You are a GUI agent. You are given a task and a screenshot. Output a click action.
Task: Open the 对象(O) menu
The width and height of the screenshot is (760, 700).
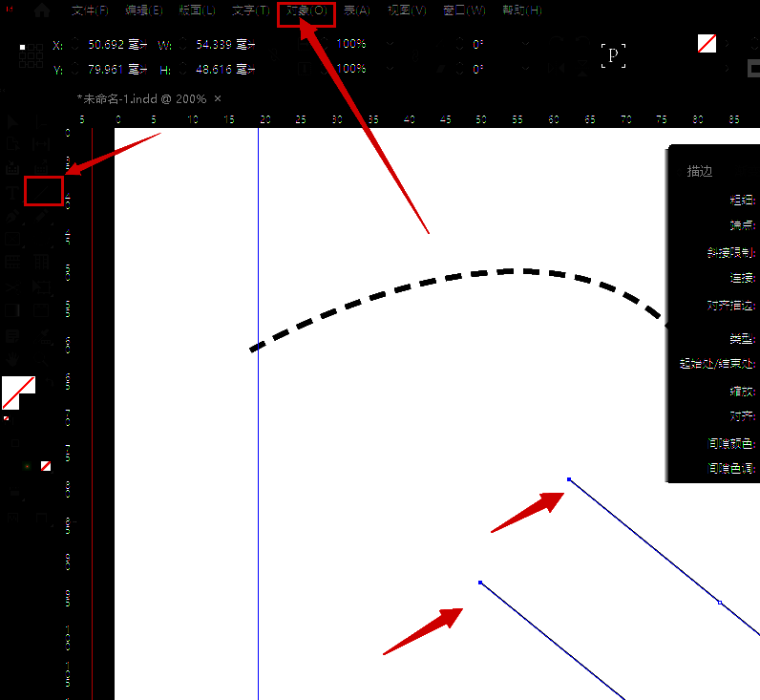[306, 11]
